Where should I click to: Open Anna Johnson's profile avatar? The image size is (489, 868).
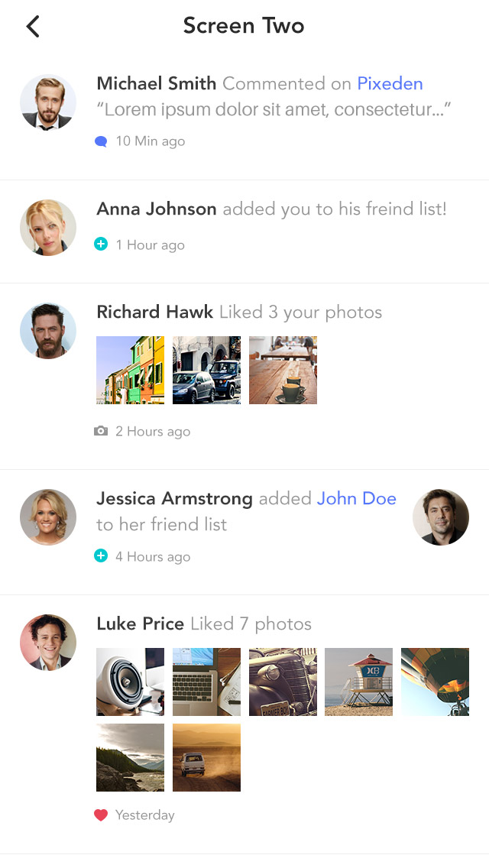click(48, 228)
